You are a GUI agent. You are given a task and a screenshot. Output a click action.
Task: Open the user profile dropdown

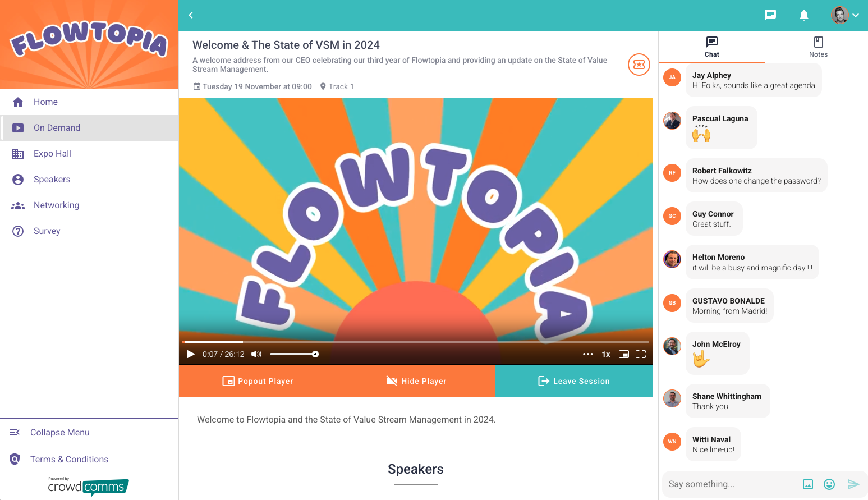(845, 15)
